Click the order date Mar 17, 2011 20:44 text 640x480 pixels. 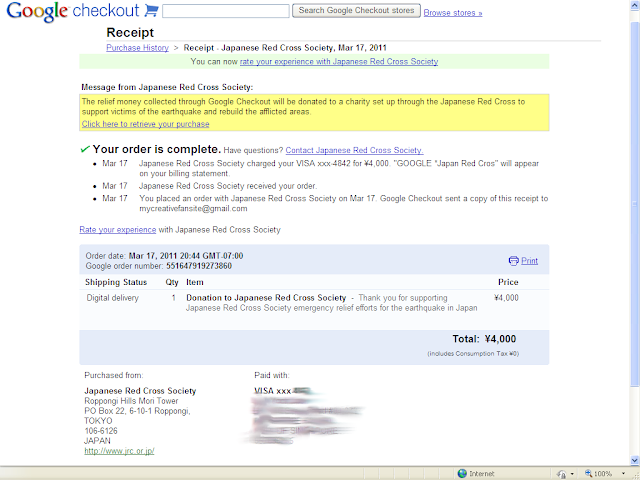click(186, 256)
